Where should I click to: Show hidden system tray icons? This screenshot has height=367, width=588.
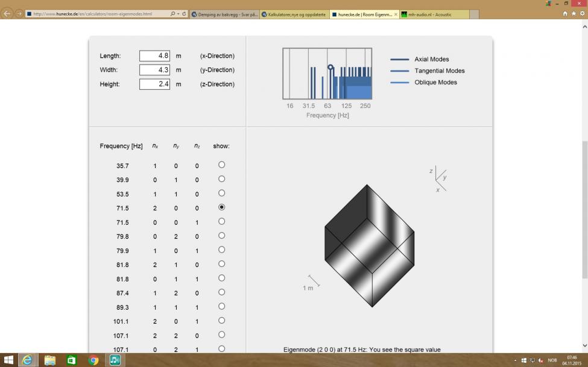[515, 360]
